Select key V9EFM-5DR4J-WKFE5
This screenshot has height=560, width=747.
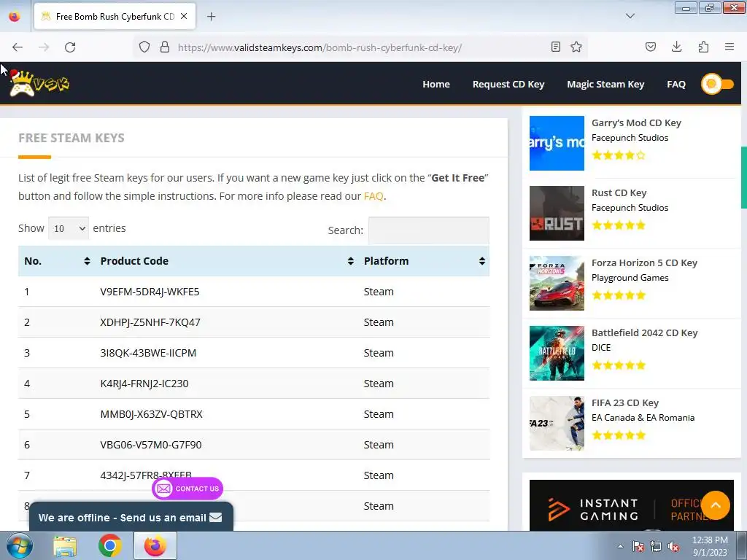coord(150,292)
